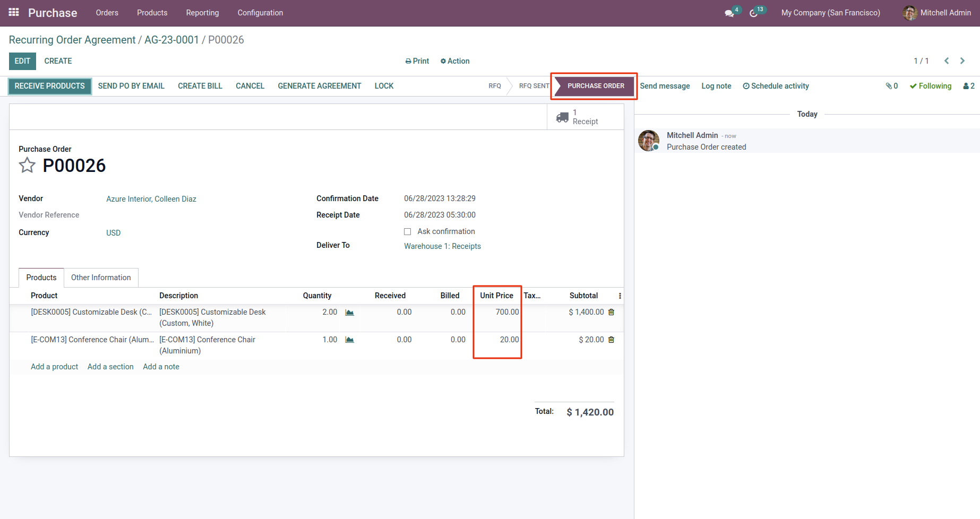This screenshot has height=519, width=980.
Task: Open the Recurring Order Agreement breadcrumb
Action: click(72, 40)
